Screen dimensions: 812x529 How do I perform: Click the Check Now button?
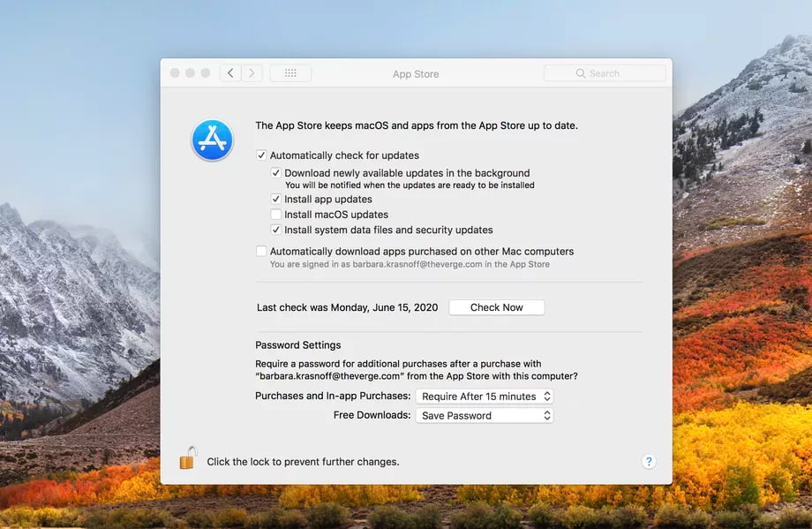click(x=497, y=307)
